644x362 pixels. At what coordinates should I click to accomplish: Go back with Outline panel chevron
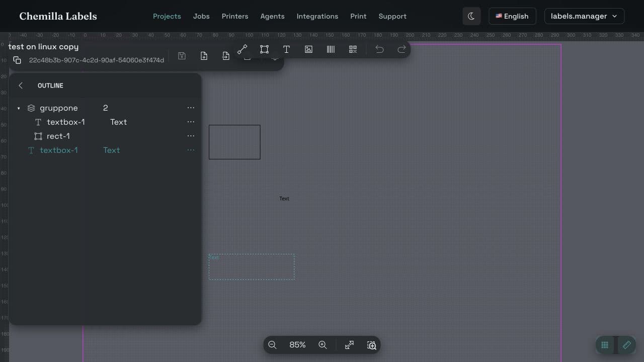21,85
